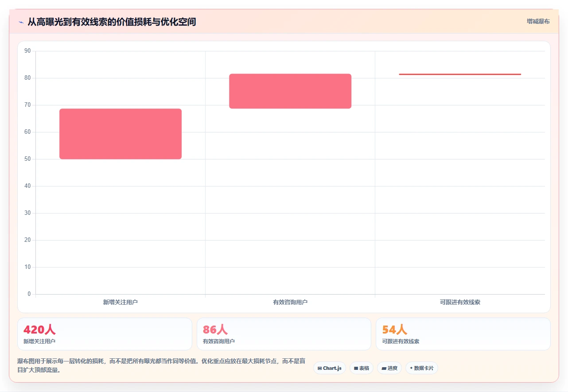Viewport: 568px width, 392px height.
Task: Click the red 可跟进有效线索 line marker
Action: [460, 74]
